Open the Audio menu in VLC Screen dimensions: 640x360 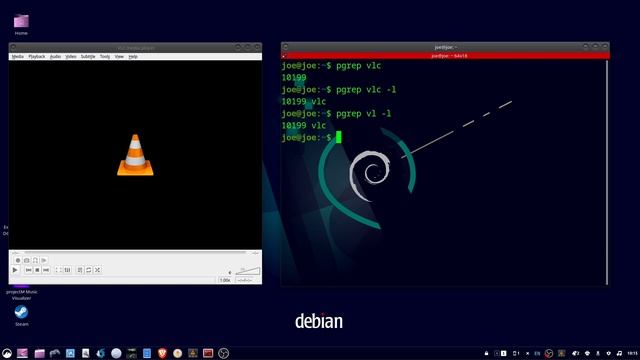coord(55,57)
